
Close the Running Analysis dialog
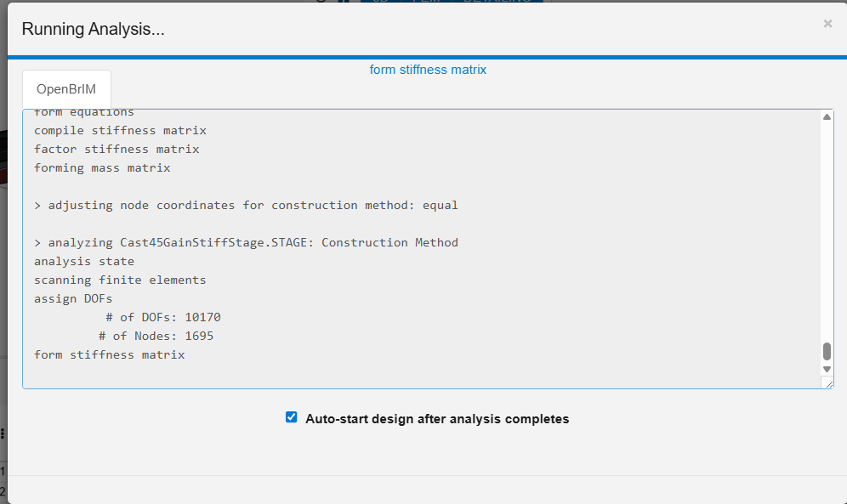pos(827,24)
